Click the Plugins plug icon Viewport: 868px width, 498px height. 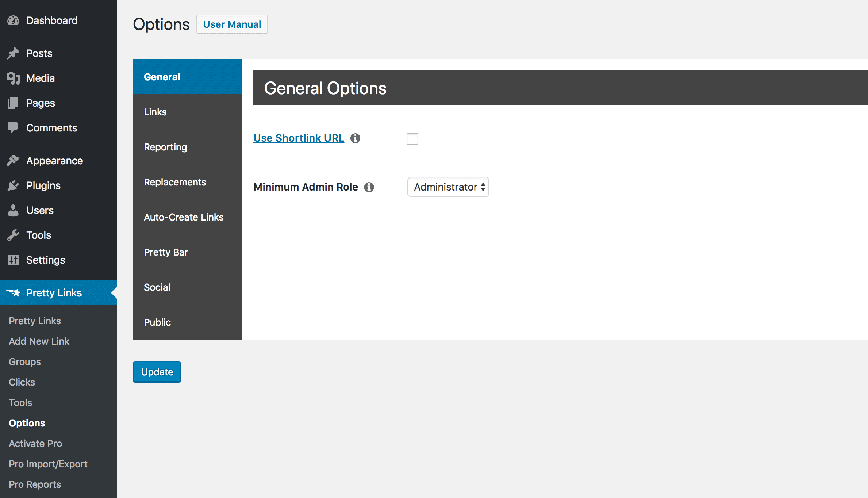pos(14,185)
